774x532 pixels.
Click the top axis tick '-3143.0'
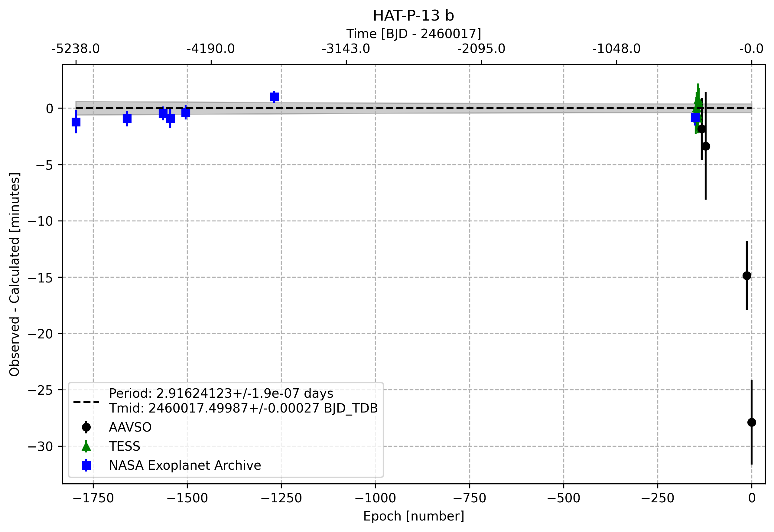pos(346,49)
